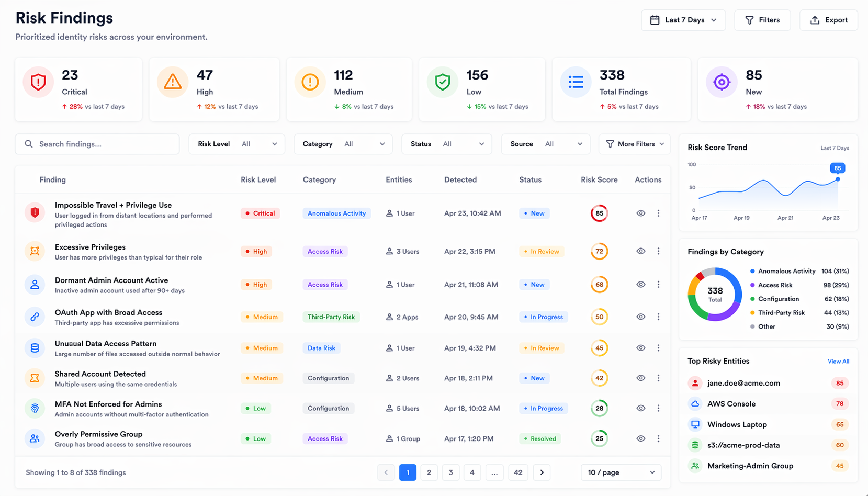
Task: Jump to page 42 of findings
Action: click(518, 472)
